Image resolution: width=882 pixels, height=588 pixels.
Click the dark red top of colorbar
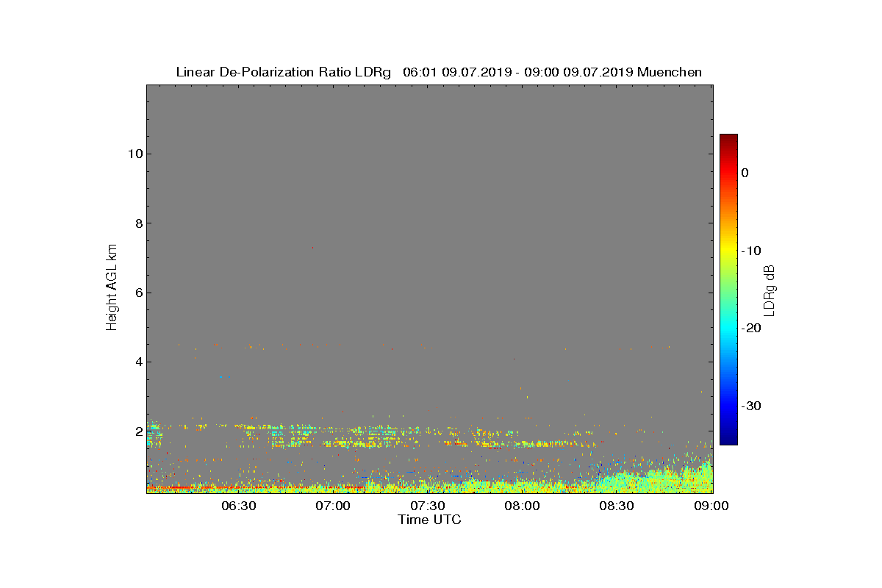click(x=728, y=139)
